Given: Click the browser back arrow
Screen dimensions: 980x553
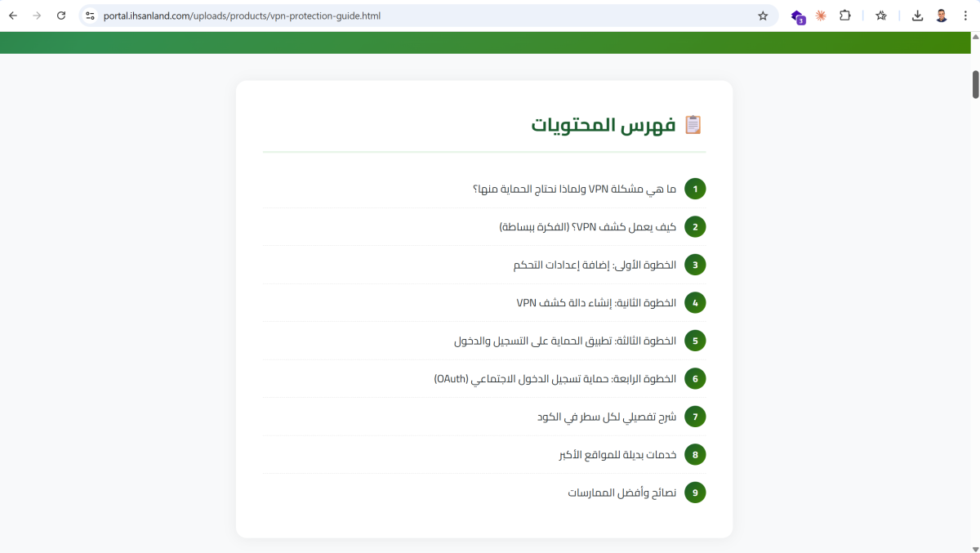Looking at the screenshot, I should [x=13, y=16].
